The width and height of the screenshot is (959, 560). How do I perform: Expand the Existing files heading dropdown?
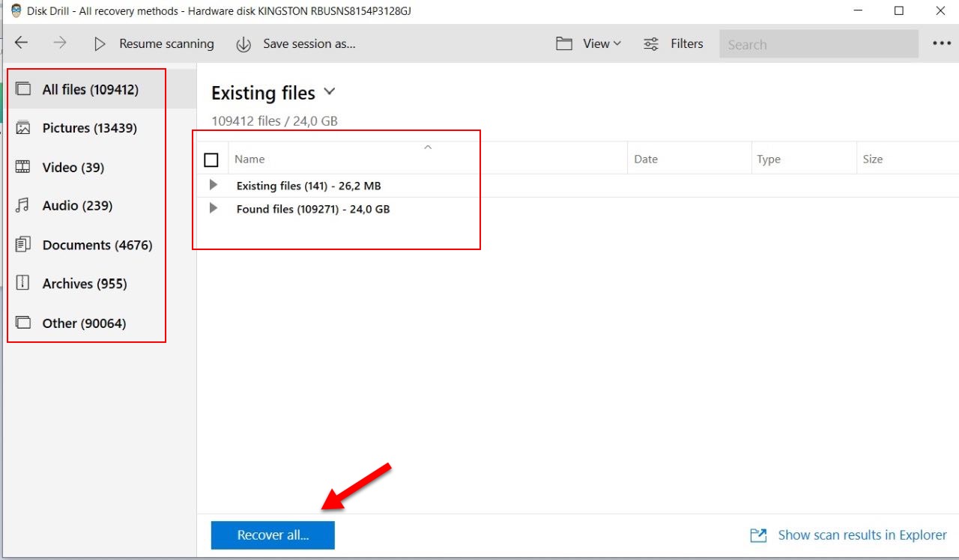[329, 92]
